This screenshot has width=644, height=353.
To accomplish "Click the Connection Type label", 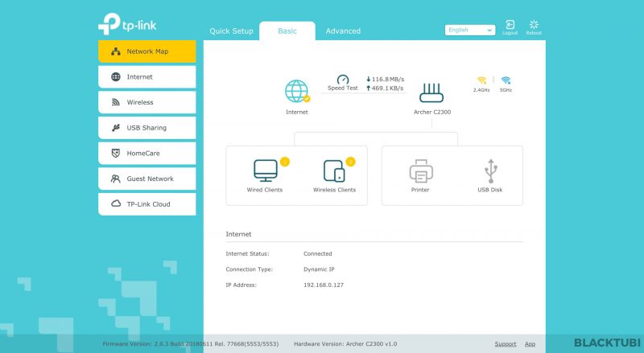I will coord(249,269).
